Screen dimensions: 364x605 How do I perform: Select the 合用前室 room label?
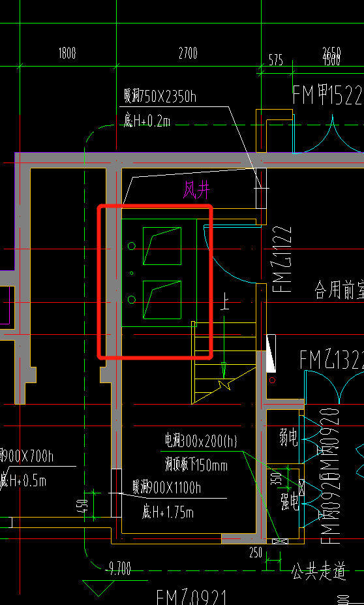tap(339, 290)
